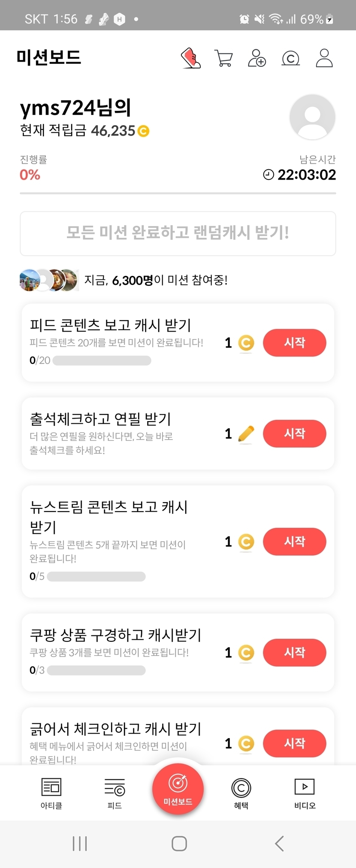356x868 pixels.
Task: Open the 비디오 tab
Action: [305, 793]
